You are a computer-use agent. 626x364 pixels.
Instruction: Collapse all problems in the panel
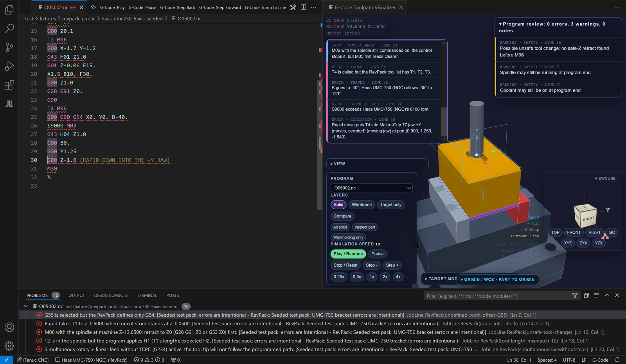586,296
